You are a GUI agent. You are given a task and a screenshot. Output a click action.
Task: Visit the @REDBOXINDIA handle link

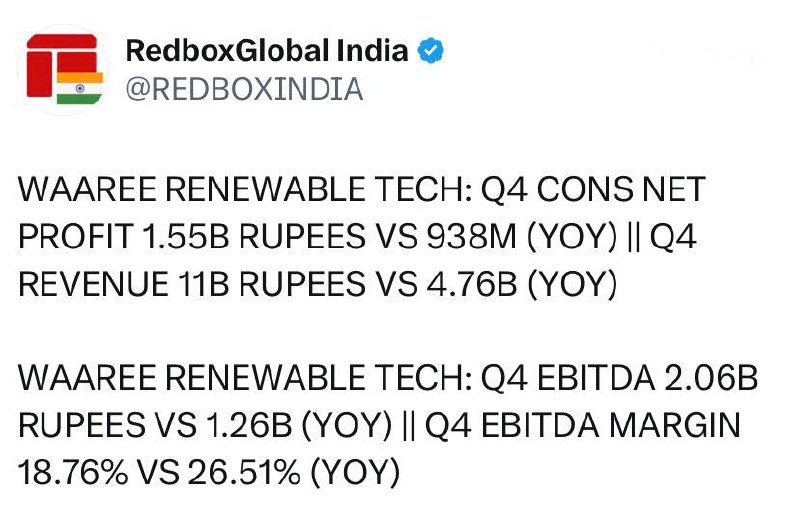point(243,89)
